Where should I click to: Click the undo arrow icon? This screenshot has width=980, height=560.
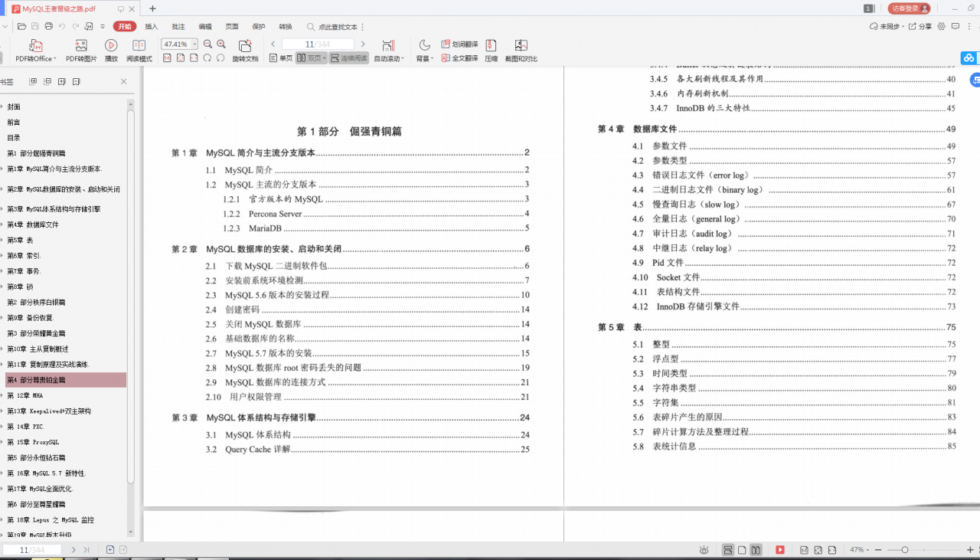pos(63,26)
